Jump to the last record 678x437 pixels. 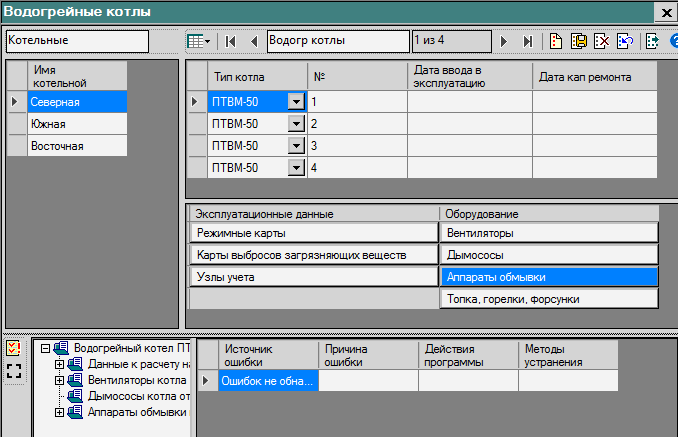point(527,41)
